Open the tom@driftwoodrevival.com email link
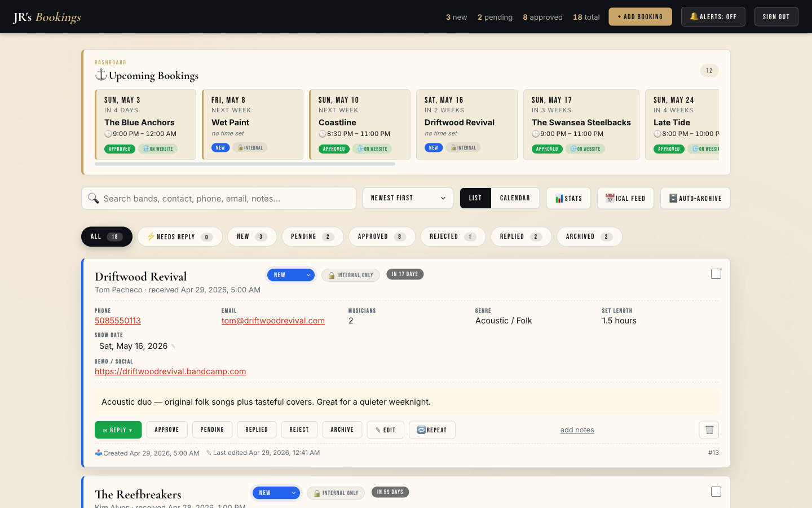 [273, 320]
